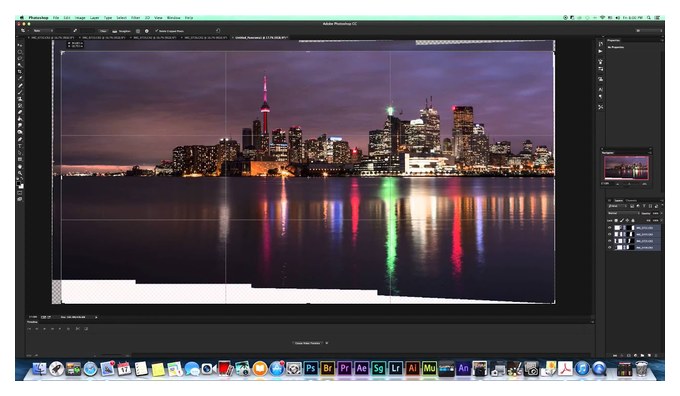Click the Create Video Timeline button

pos(307,343)
